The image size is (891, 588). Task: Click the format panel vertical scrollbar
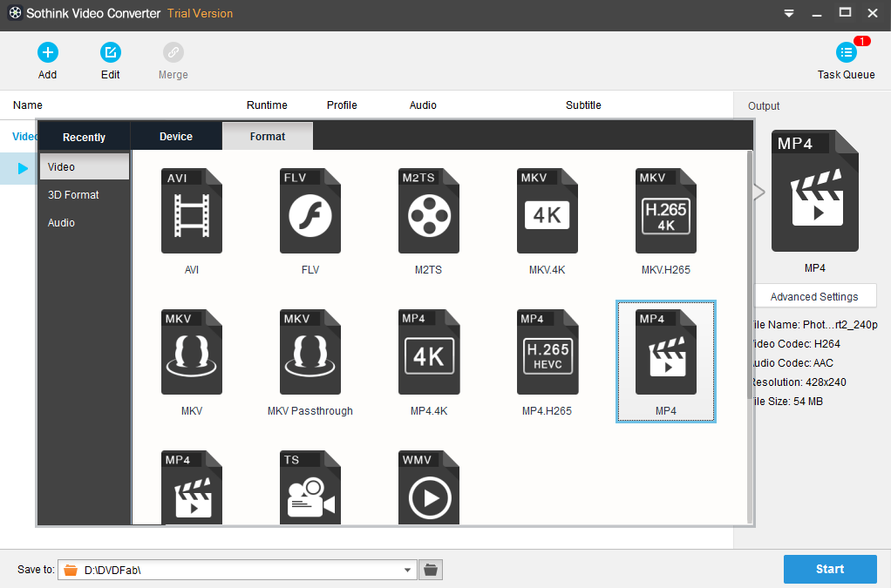[750, 275]
